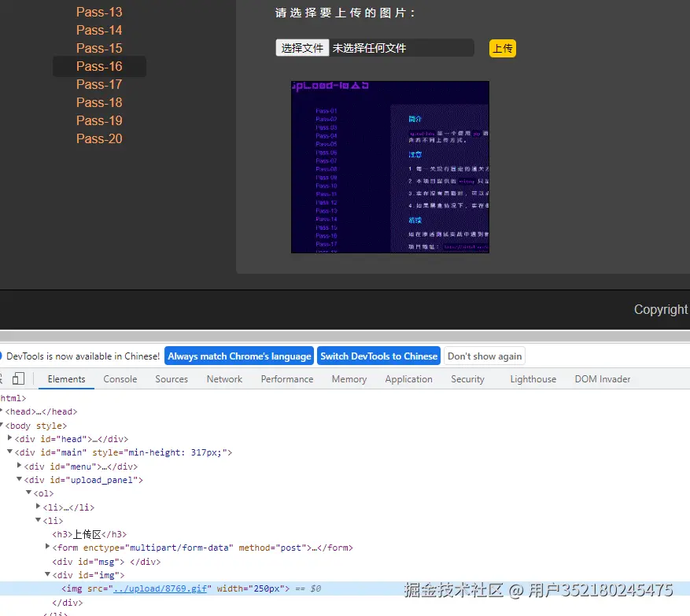
Task: Switch to the Network tab
Action: click(x=224, y=379)
